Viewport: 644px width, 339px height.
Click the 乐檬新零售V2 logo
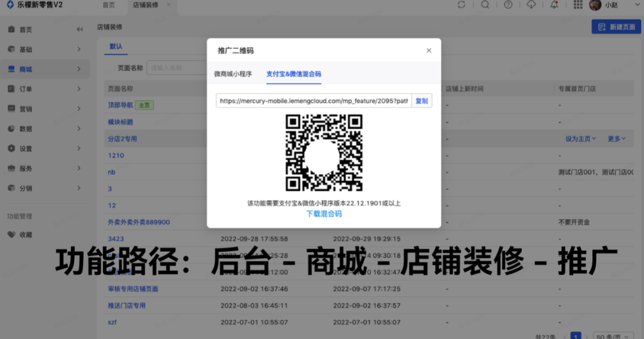click(35, 5)
